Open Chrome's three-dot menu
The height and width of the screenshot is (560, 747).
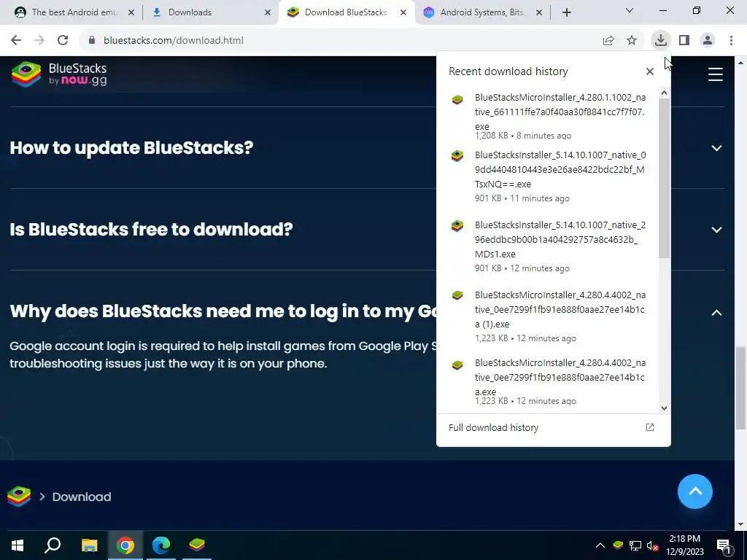point(731,41)
